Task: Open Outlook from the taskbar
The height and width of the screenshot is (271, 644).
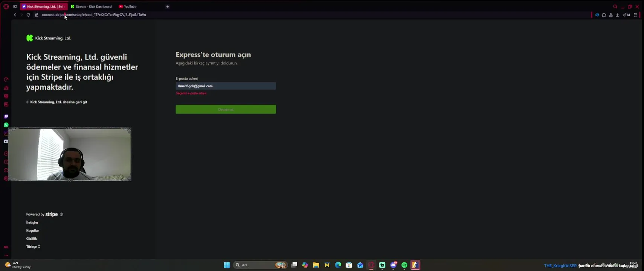Action: click(x=360, y=265)
